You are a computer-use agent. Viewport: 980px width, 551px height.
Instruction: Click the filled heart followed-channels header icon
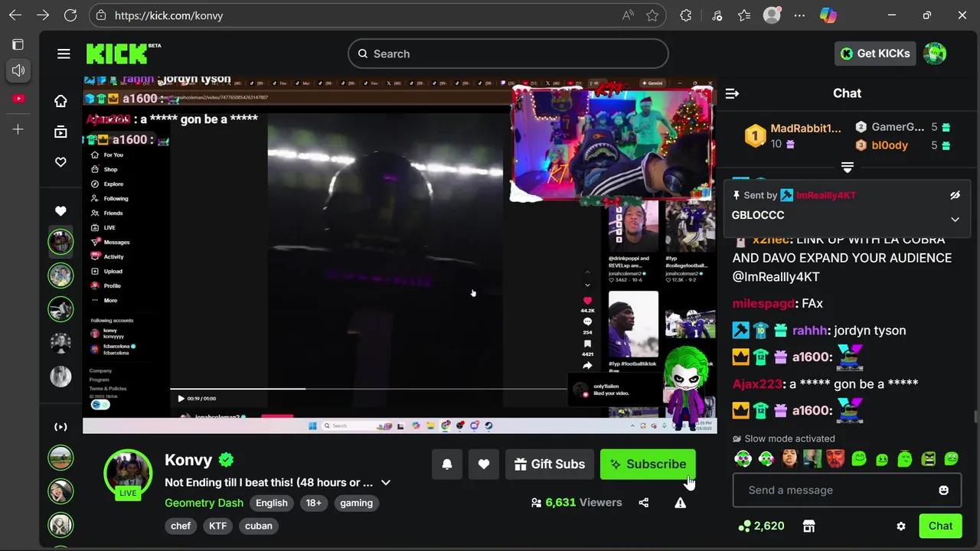pyautogui.click(x=60, y=211)
